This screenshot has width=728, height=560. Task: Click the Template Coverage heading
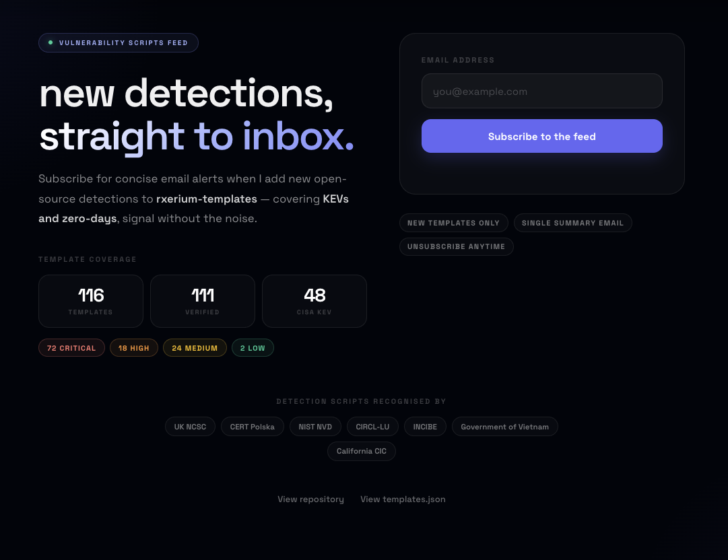coord(88,259)
